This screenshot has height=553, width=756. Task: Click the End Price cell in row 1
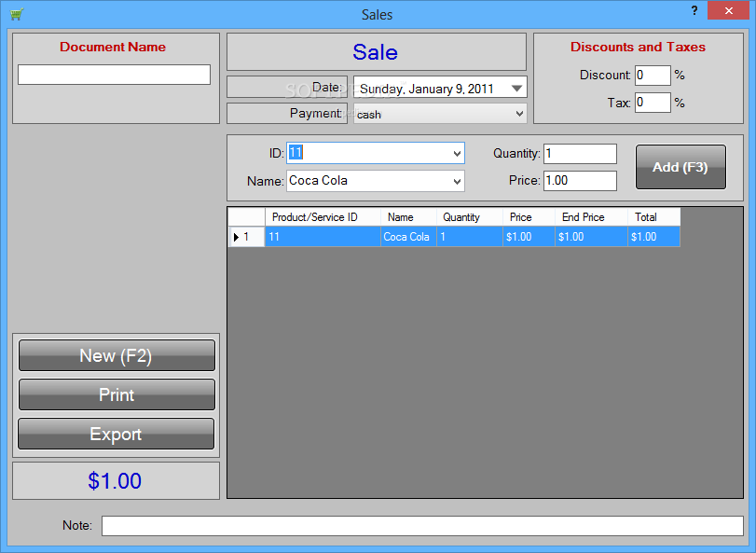click(591, 237)
